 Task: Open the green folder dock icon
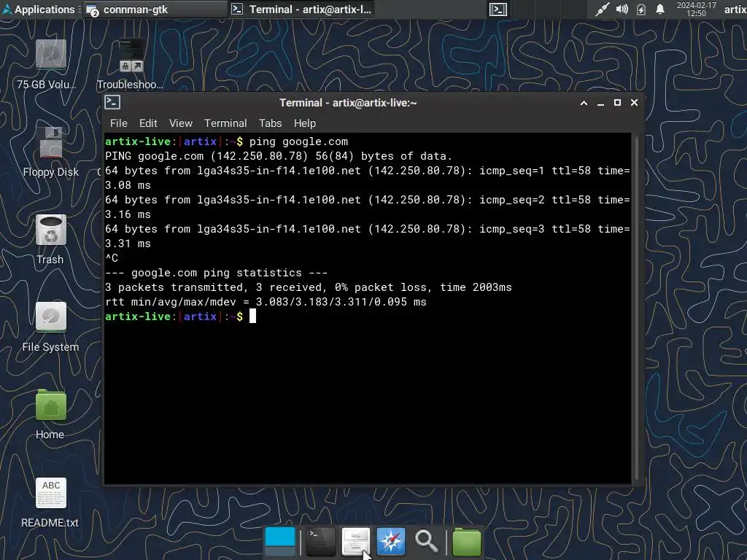[466, 542]
